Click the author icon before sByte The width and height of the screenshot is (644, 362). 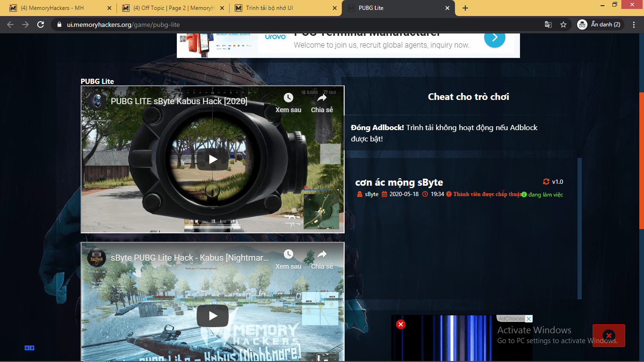(x=359, y=194)
